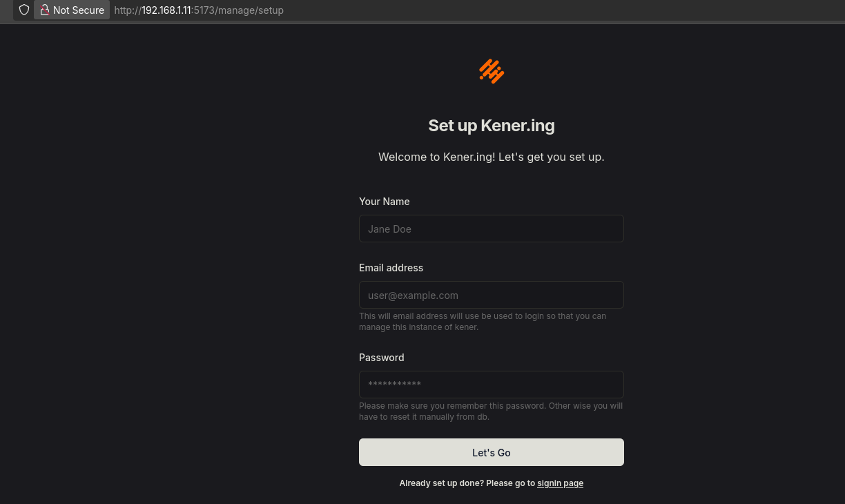
Task: Click the "Your Name" field label
Action: (385, 202)
